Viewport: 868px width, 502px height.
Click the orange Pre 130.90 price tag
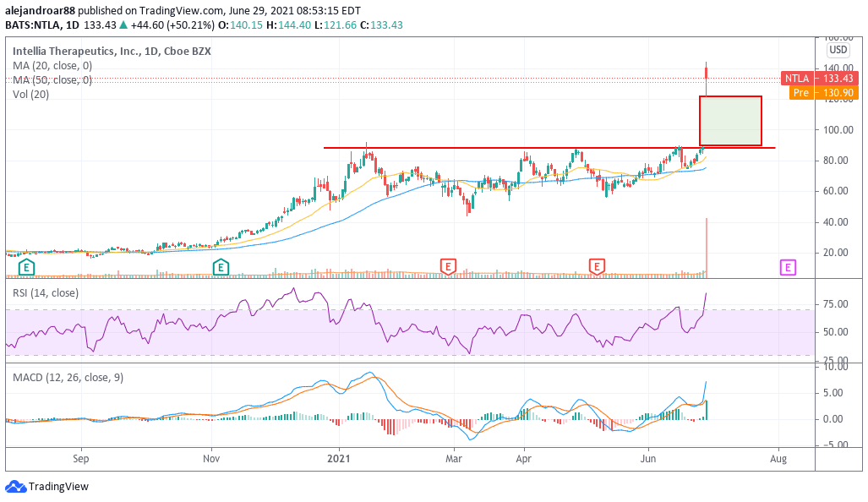(824, 93)
